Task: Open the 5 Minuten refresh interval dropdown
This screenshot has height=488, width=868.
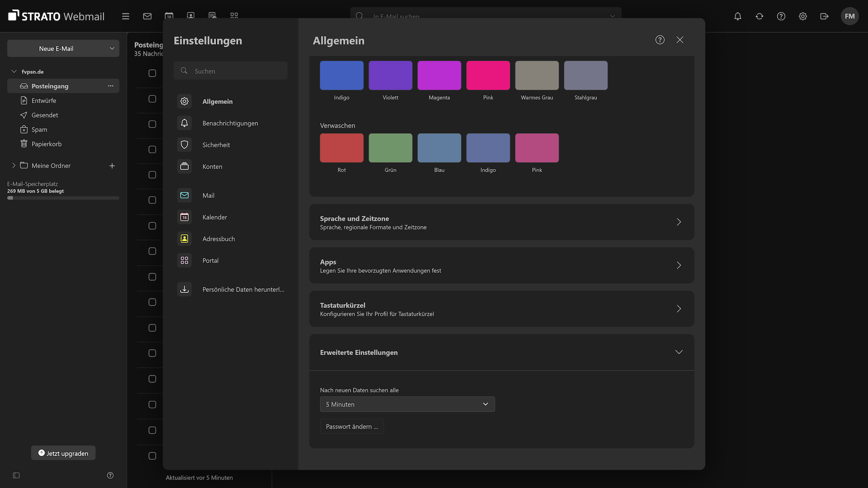Action: [407, 404]
